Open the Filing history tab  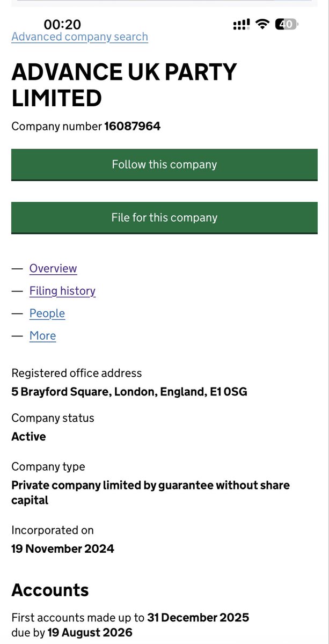point(62,291)
